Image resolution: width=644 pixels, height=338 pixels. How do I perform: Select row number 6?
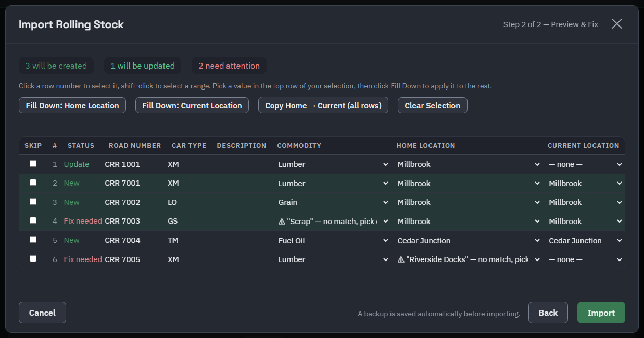55,259
